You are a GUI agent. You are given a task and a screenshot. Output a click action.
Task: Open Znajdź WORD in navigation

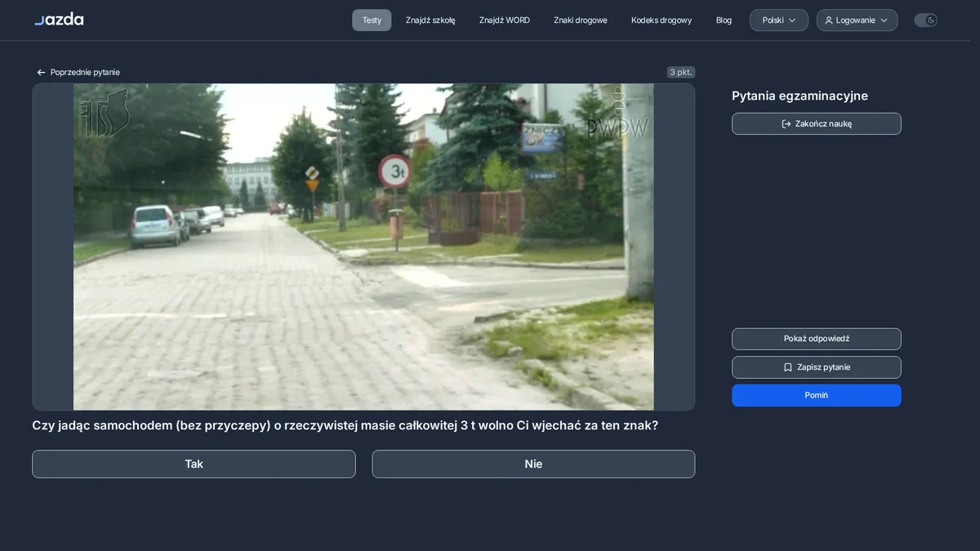tap(505, 20)
